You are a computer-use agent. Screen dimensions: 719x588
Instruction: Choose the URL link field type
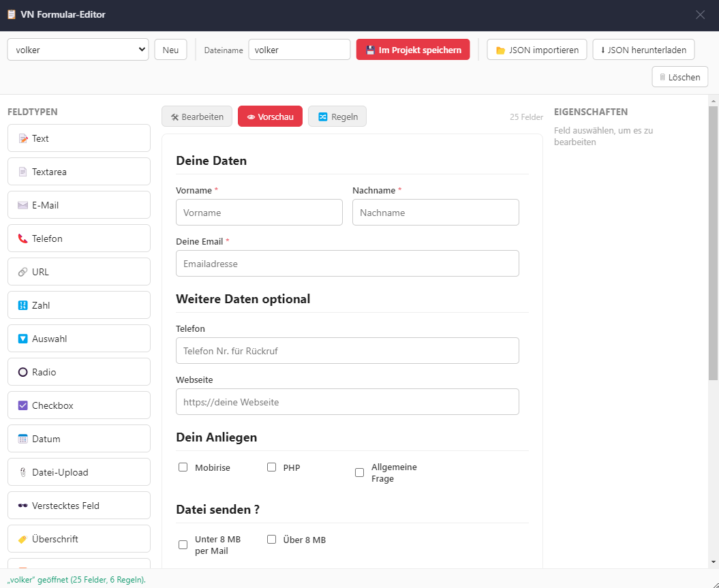(79, 272)
